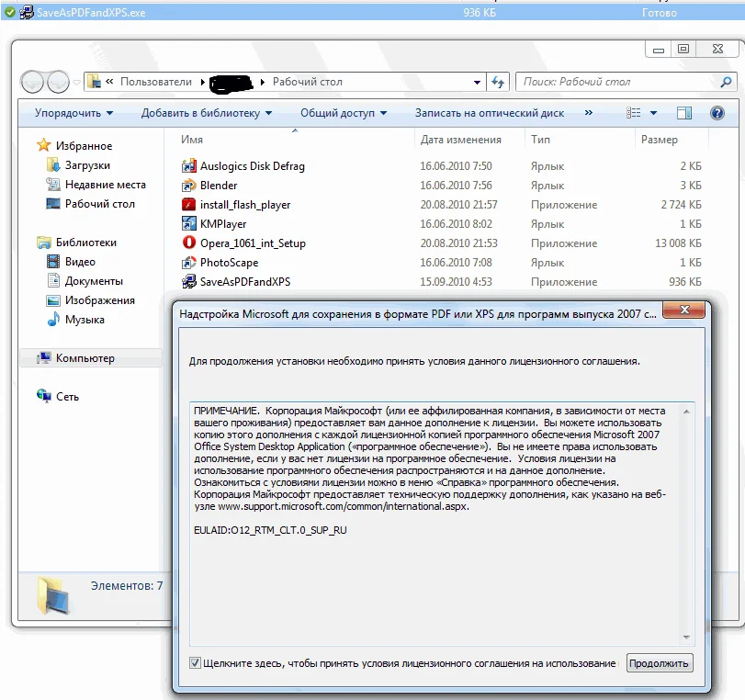Click the Blender shortcut icon

click(188, 186)
